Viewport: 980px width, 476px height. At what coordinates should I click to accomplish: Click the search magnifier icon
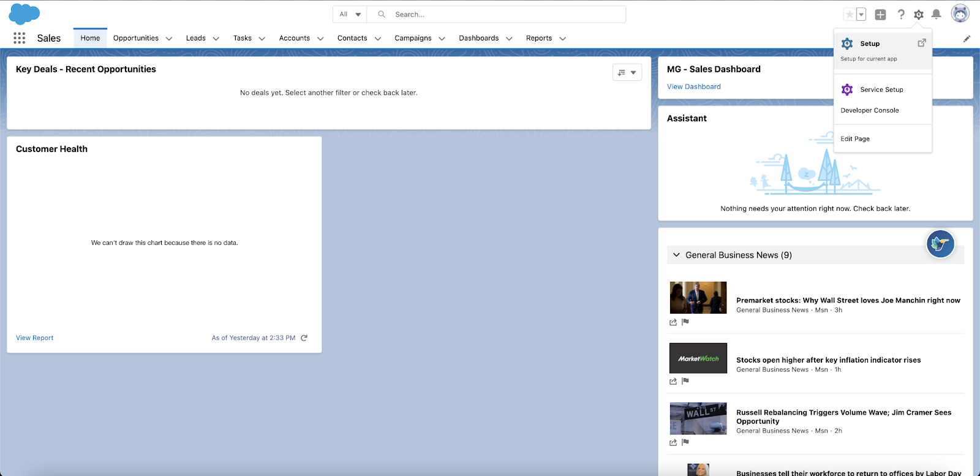pyautogui.click(x=382, y=14)
